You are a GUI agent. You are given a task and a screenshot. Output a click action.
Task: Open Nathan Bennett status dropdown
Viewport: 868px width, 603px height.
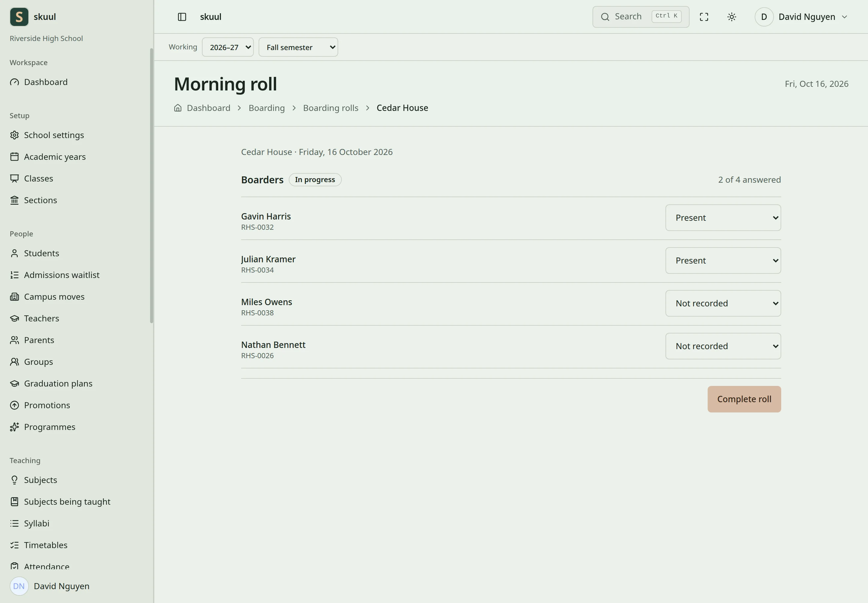723,346
